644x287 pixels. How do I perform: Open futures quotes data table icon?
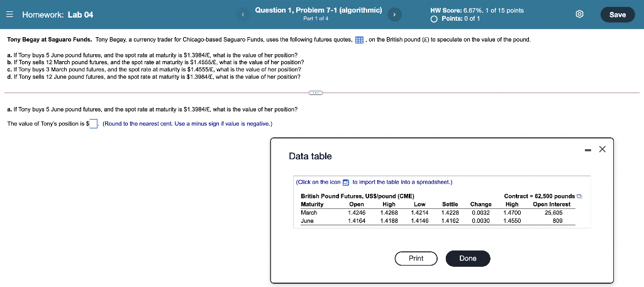[x=359, y=40]
